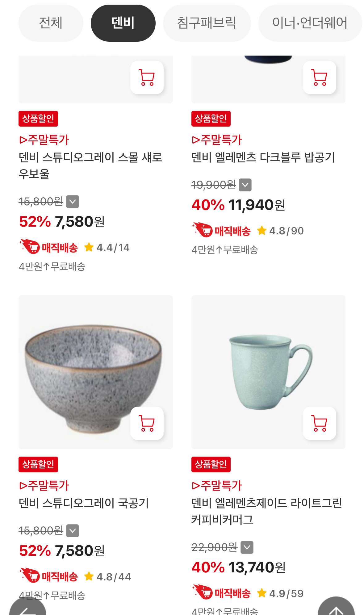The width and height of the screenshot is (364, 615).
Task: Tap star rating 4.4/14 on cereal bowl
Action: [107, 247]
